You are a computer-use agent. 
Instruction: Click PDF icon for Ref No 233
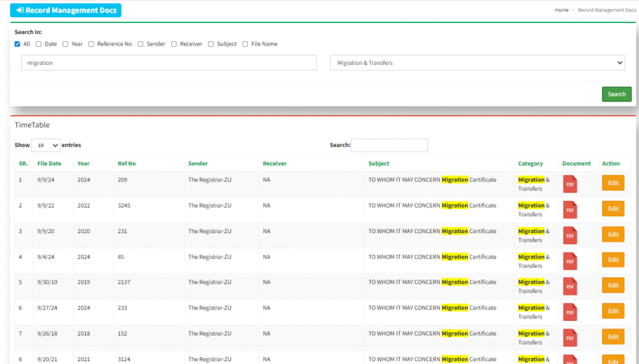pos(570,312)
